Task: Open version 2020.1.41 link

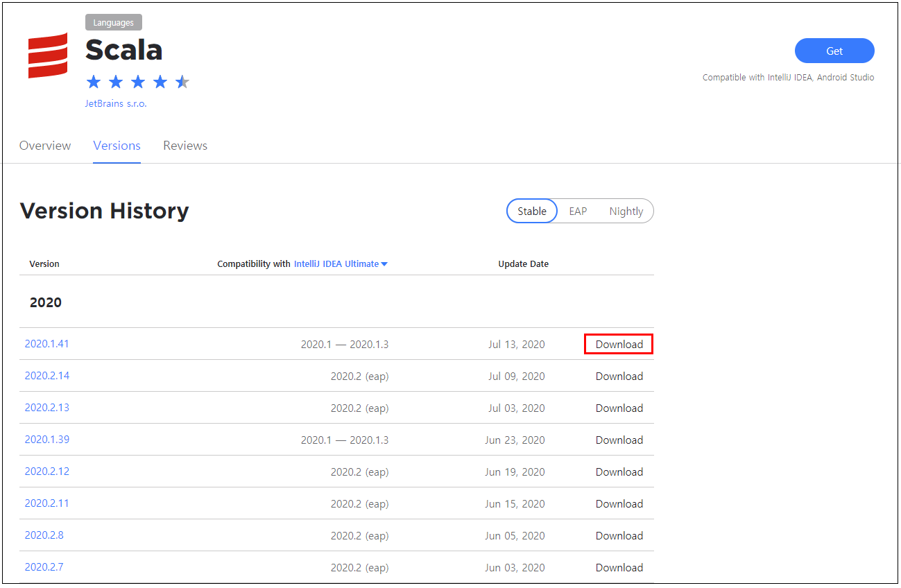Action: [47, 344]
